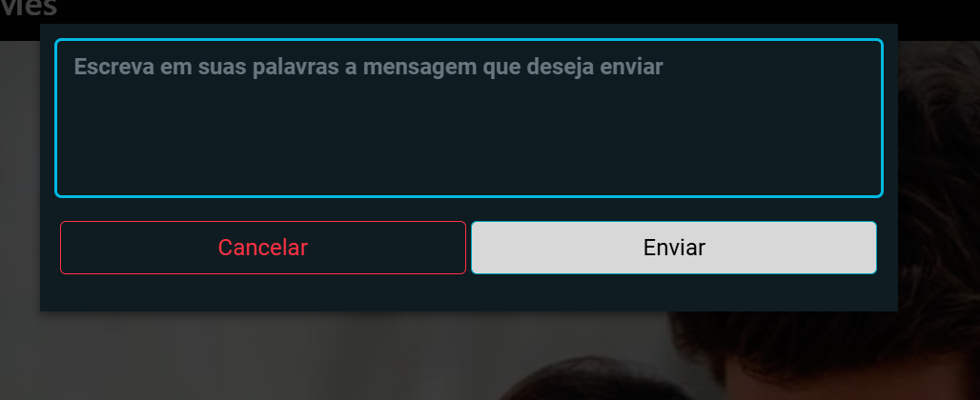
Task: Click the Enviar button
Action: 674,248
